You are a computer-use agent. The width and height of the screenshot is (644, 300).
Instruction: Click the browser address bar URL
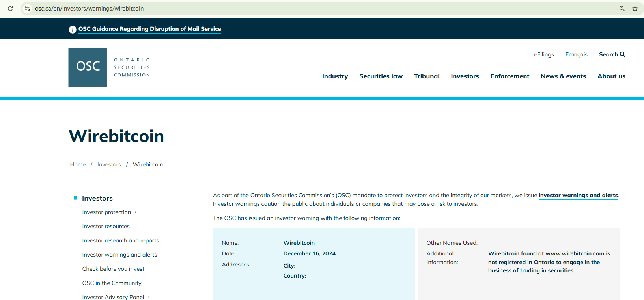pyautogui.click(x=90, y=9)
